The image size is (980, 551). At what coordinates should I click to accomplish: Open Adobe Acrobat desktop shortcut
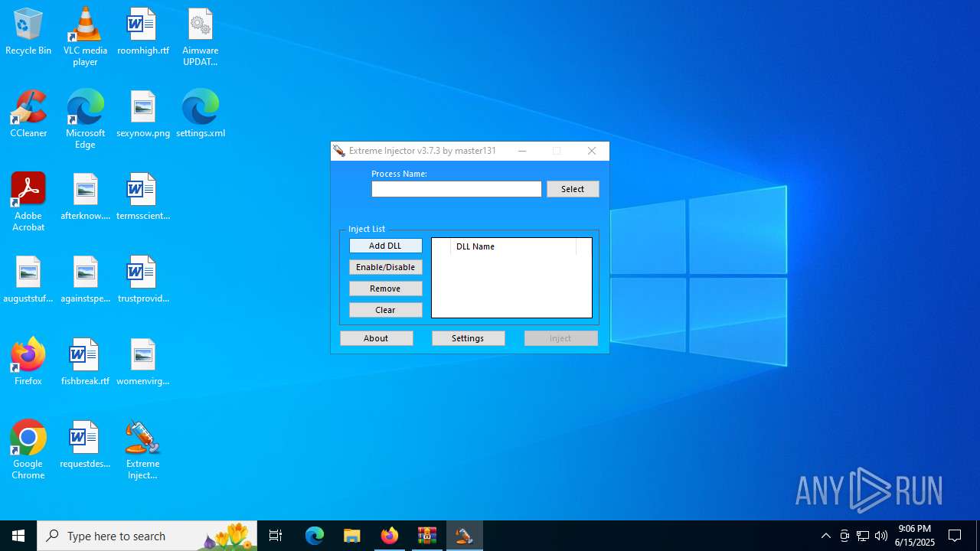point(28,202)
